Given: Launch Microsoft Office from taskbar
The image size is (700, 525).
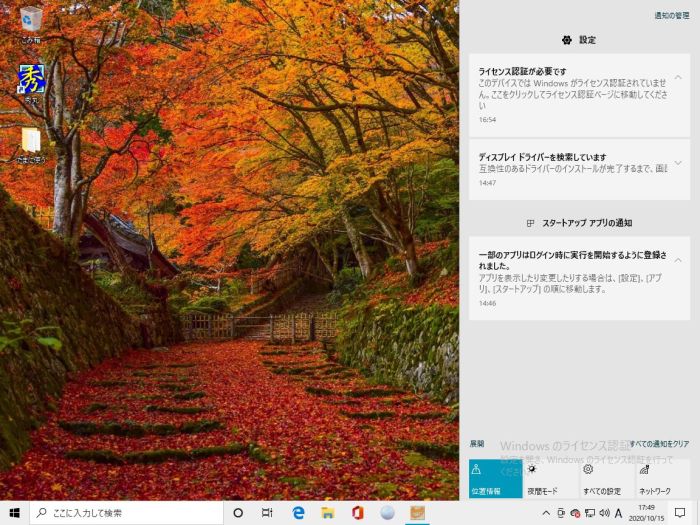Looking at the screenshot, I should point(357,512).
